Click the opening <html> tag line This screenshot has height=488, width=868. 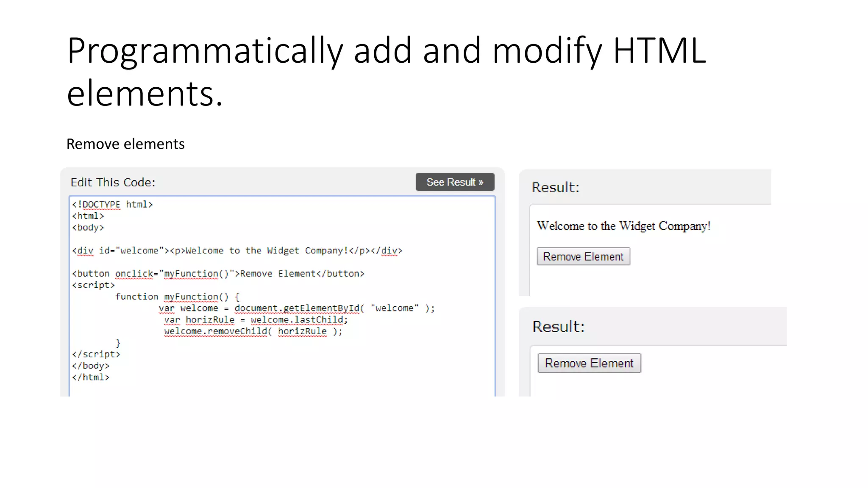coord(88,216)
